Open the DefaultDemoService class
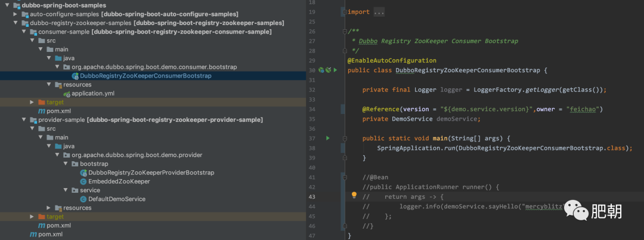 click(117, 199)
